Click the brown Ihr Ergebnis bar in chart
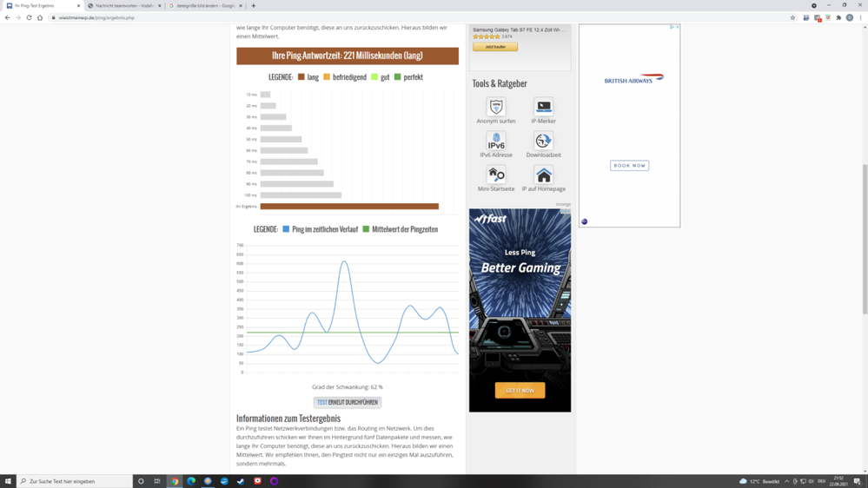The width and height of the screenshot is (868, 488). 349,207
